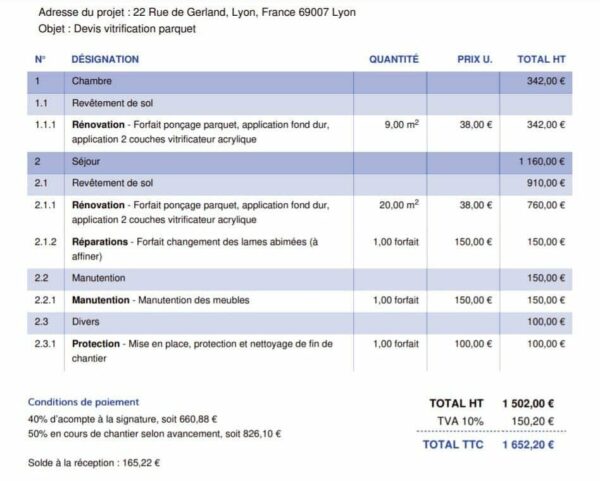Click the Conditions de paiement heading

83,402
